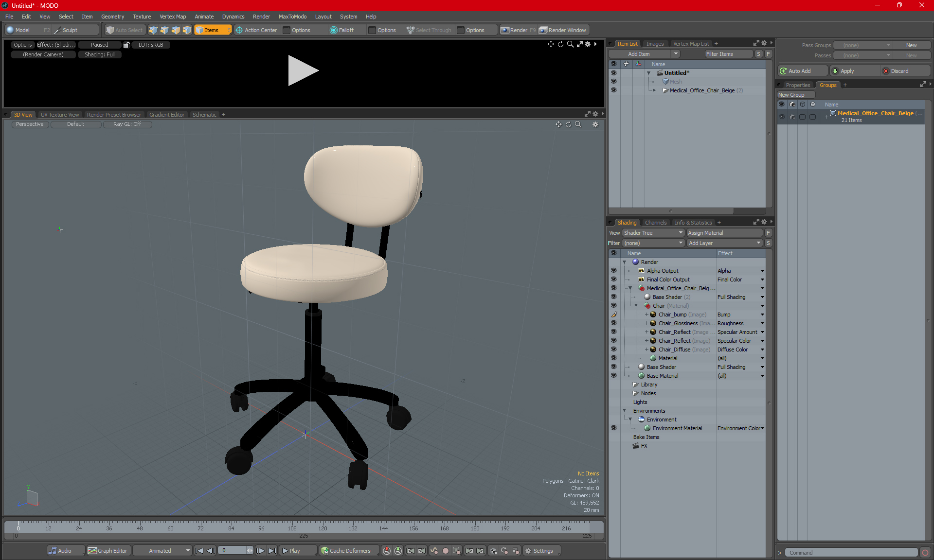The width and height of the screenshot is (934, 560).
Task: Toggle visibility of Chair_Diffuse image layer
Action: tap(613, 350)
